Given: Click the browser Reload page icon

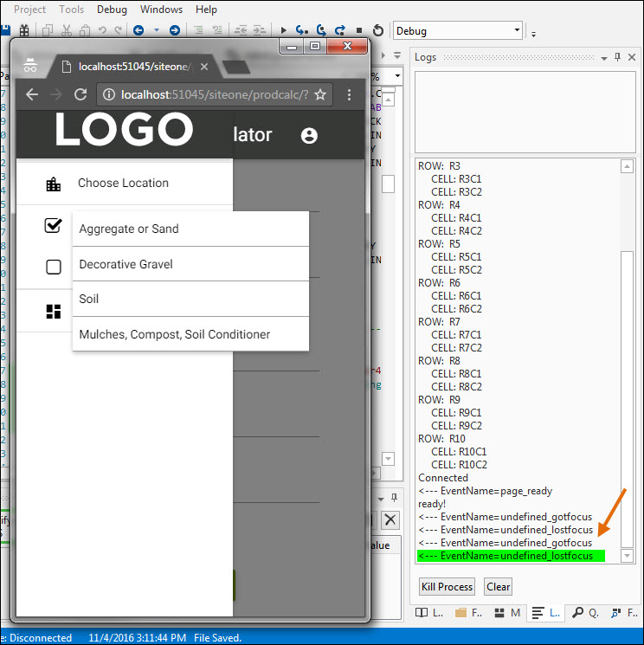Looking at the screenshot, I should coord(80,95).
